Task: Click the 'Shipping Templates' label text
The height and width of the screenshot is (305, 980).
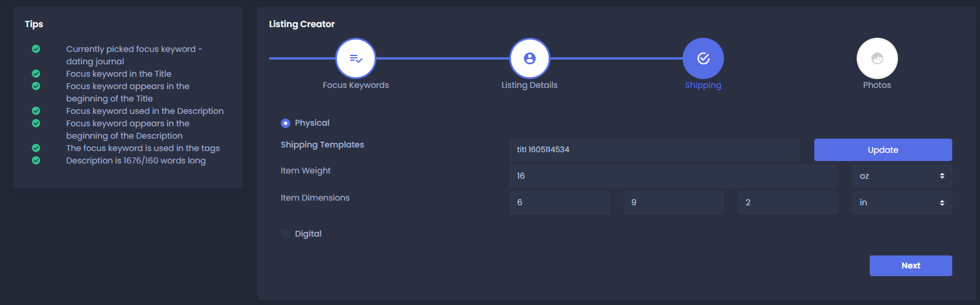Action: [x=322, y=145]
